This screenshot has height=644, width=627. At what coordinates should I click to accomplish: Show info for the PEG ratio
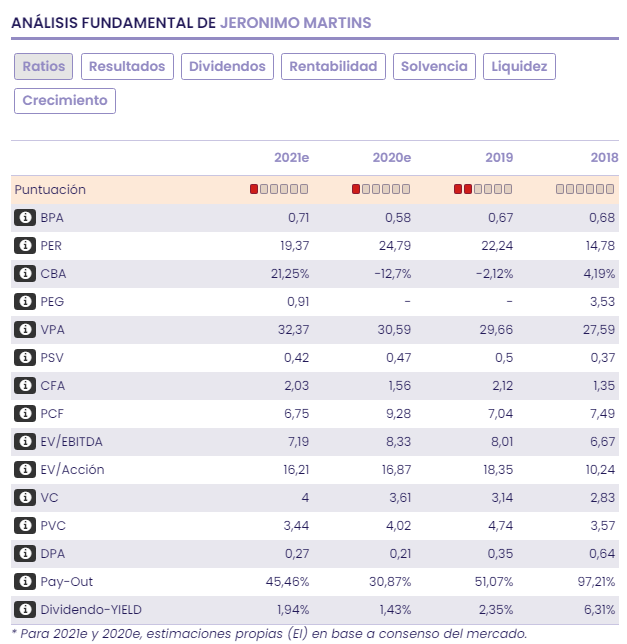click(x=25, y=301)
